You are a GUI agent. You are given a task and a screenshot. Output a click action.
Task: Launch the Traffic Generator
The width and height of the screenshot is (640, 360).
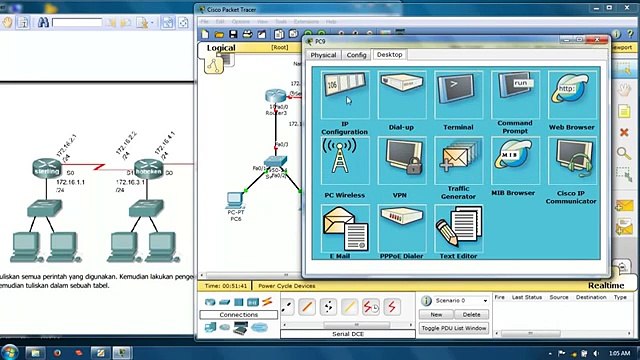coord(458,161)
